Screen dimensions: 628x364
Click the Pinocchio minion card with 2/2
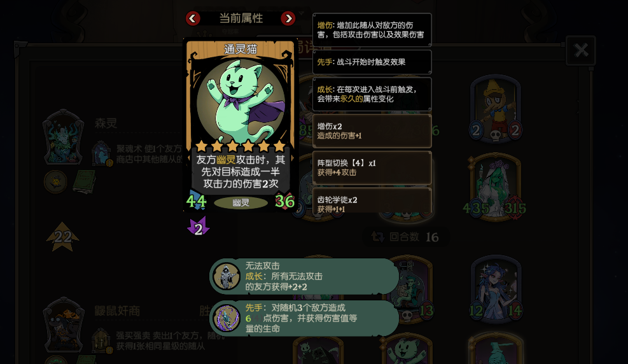coord(496,109)
